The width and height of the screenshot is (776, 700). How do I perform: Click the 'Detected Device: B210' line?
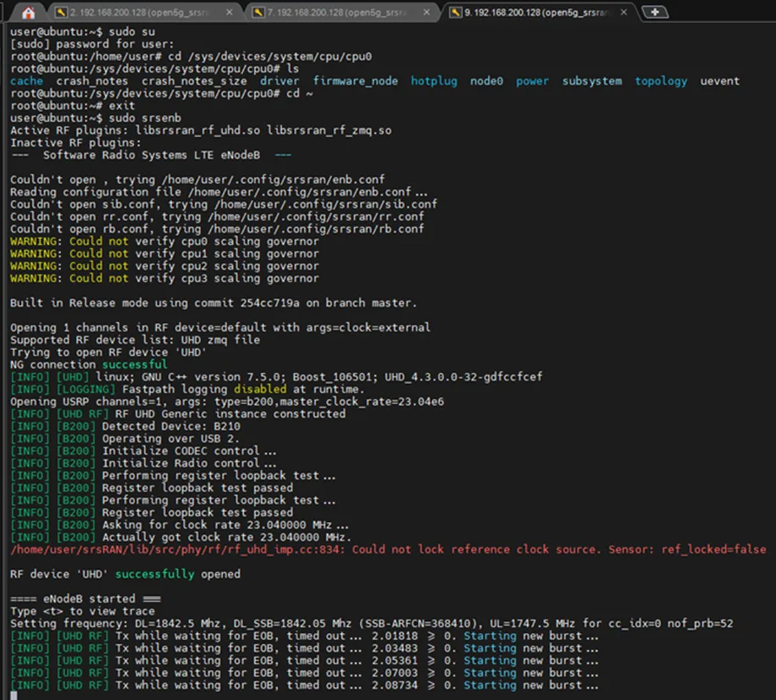125,427
